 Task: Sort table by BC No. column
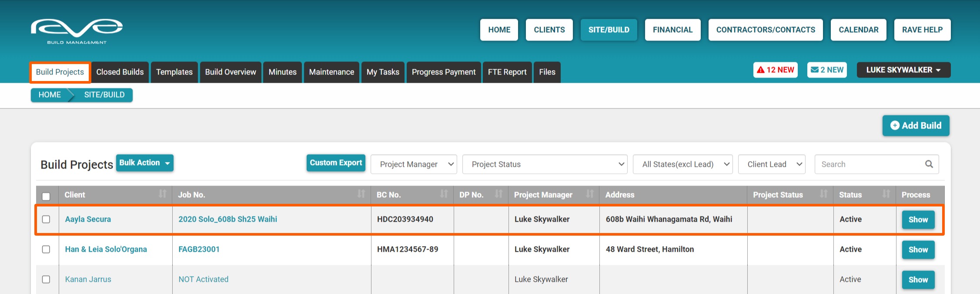(444, 194)
